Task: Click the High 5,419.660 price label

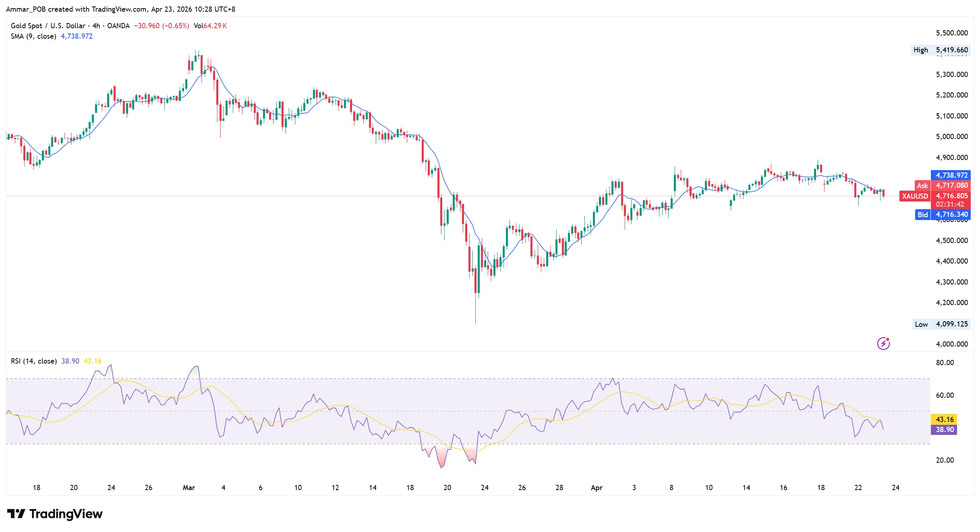Action: 941,50
